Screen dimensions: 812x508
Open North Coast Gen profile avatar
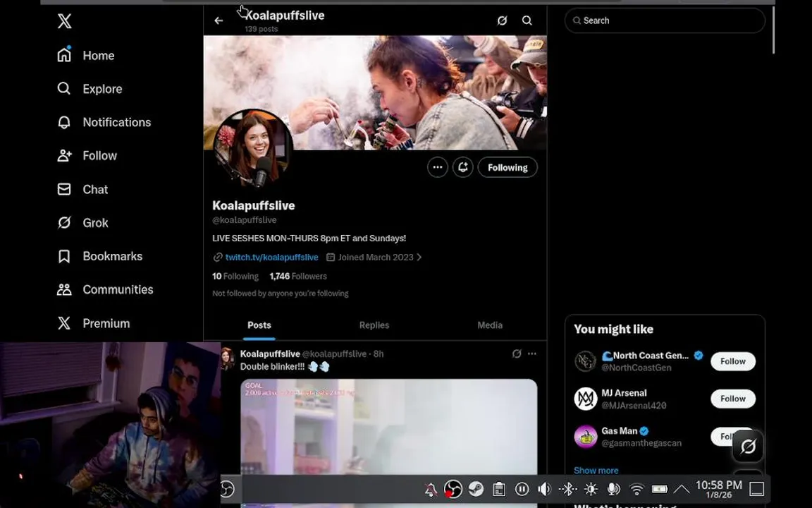pos(586,361)
